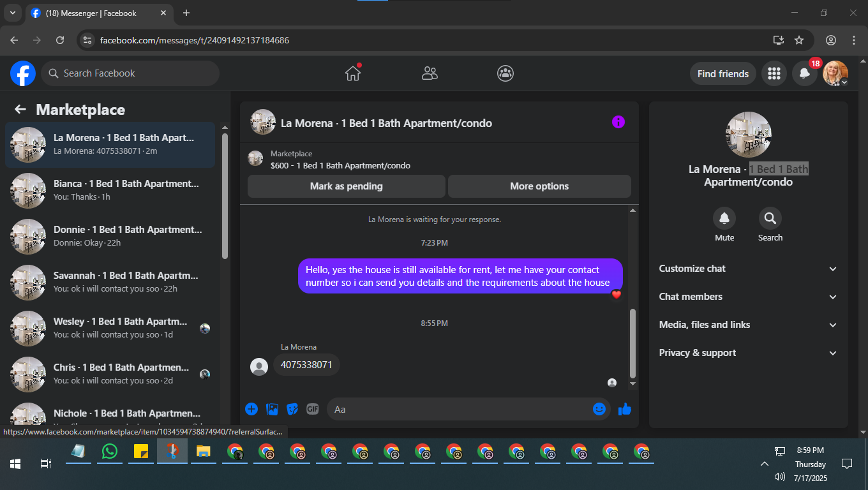Open the Donnie conversation
This screenshot has height=490, width=868.
pyautogui.click(x=110, y=237)
